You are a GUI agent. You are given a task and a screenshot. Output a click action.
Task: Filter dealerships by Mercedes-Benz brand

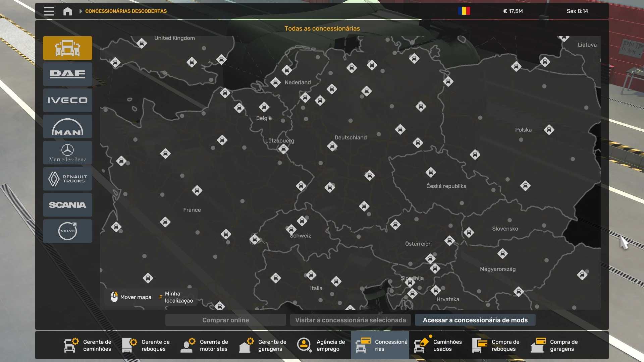pos(67,153)
